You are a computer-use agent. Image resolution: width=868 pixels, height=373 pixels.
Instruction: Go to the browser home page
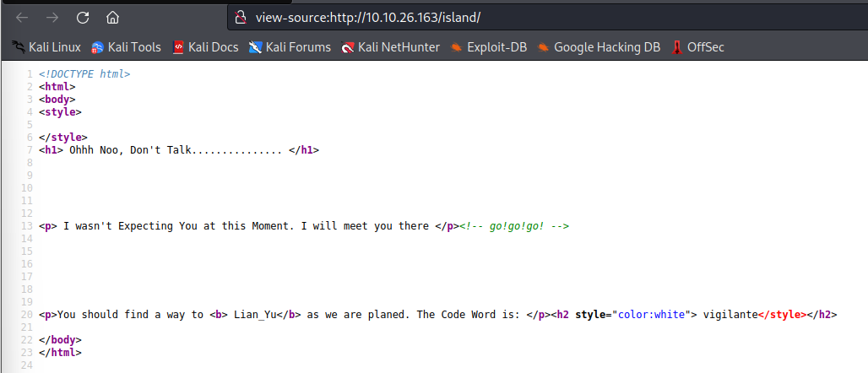[x=112, y=17]
